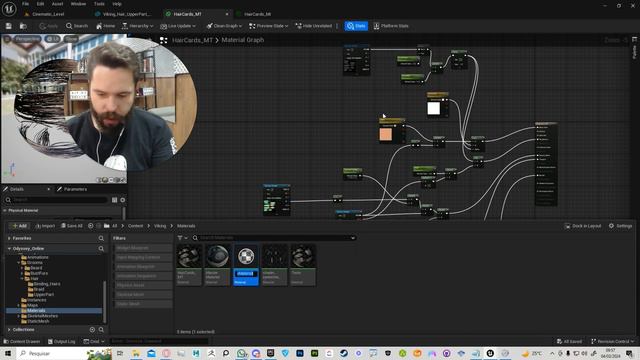This screenshot has width=640, height=360.
Task: Open the Hierarchy dropdown
Action: 138,26
